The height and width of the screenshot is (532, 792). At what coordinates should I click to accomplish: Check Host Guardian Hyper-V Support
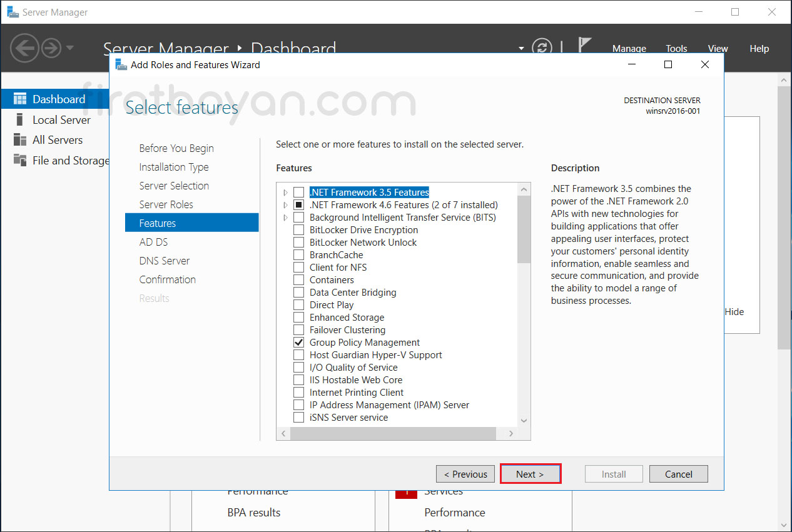(299, 355)
